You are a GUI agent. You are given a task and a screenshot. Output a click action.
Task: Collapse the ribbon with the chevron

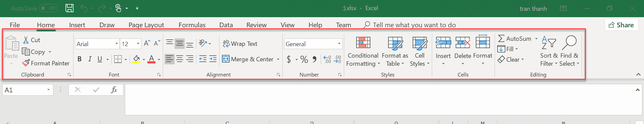[x=638, y=74]
